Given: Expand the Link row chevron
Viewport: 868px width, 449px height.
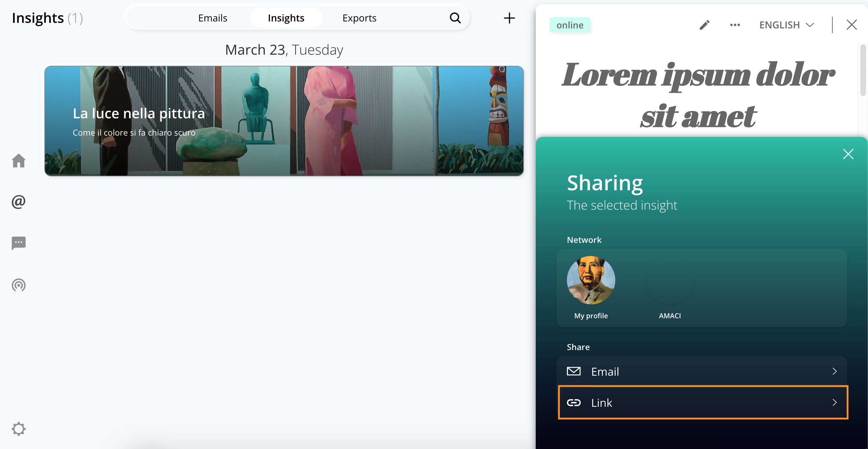Looking at the screenshot, I should pos(834,402).
